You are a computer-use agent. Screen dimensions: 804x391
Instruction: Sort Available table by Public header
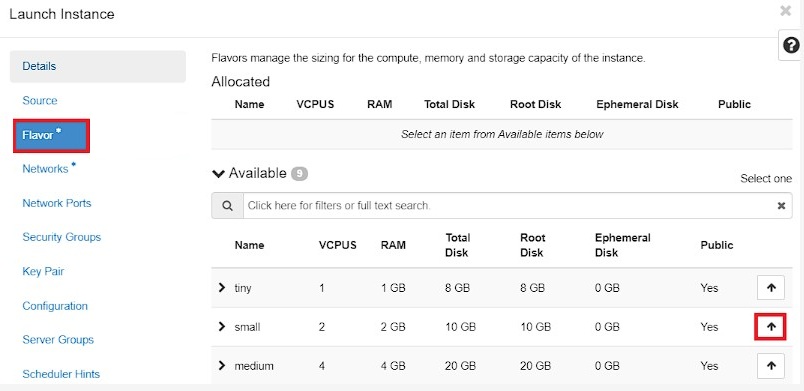pyautogui.click(x=717, y=245)
